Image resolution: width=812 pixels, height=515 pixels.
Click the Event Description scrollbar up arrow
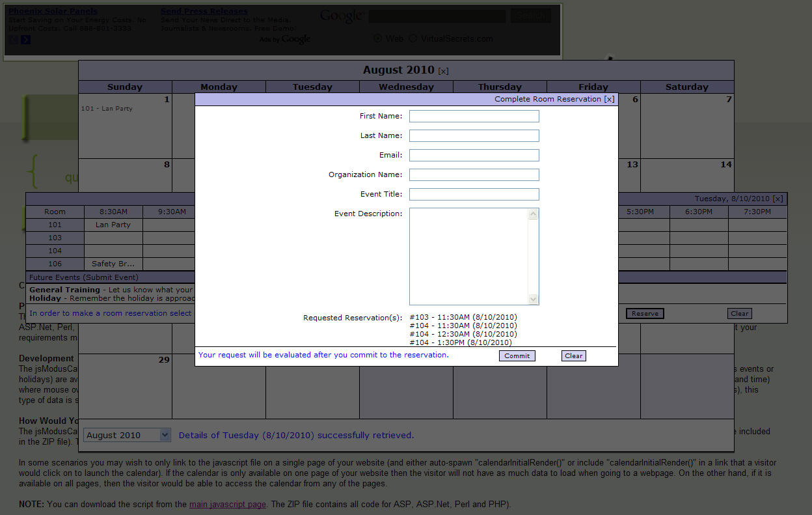[x=534, y=214]
